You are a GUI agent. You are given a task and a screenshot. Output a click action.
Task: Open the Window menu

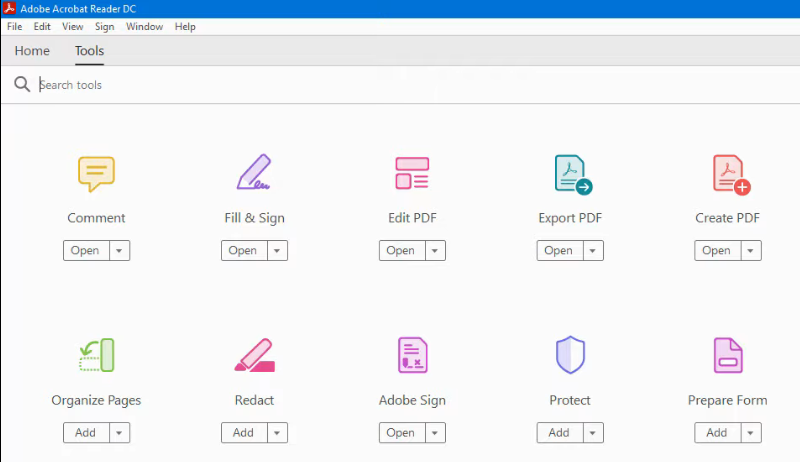click(144, 27)
